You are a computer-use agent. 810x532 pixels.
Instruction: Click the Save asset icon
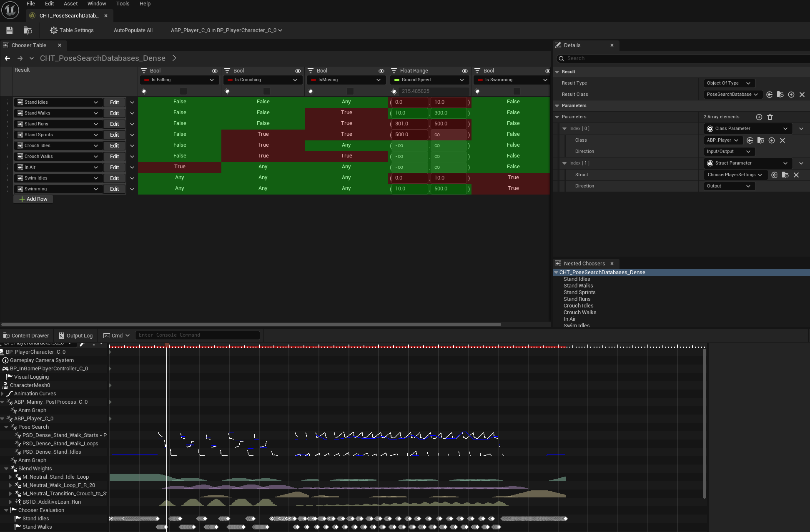10,30
